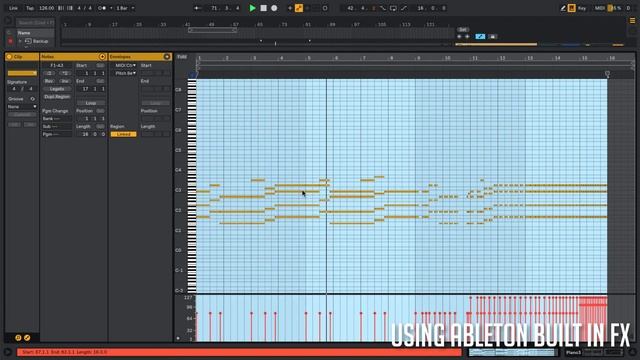
Task: Click the red browser category icon
Action: (x=10, y=41)
